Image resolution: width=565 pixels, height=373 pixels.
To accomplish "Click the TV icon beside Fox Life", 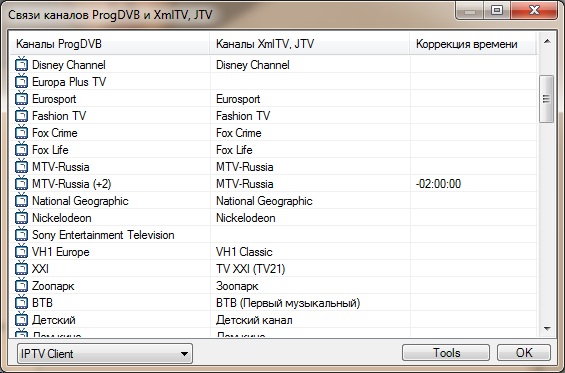I will point(21,149).
